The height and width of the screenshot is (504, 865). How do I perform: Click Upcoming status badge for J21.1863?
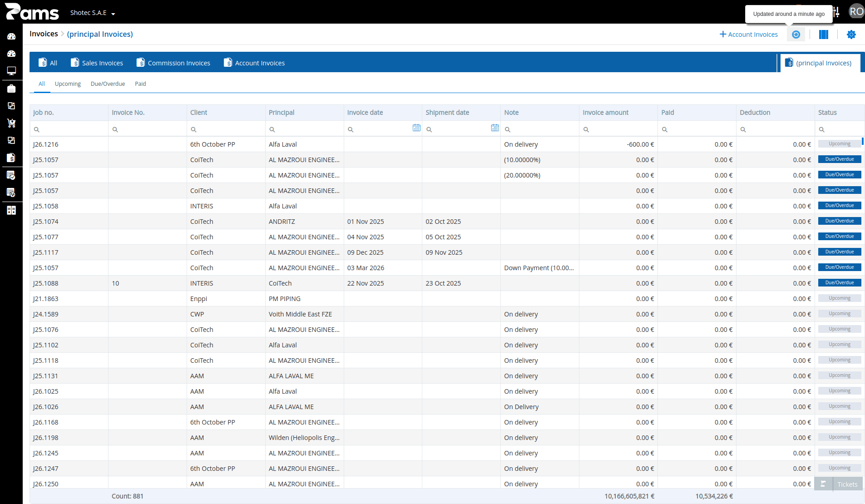(x=840, y=298)
